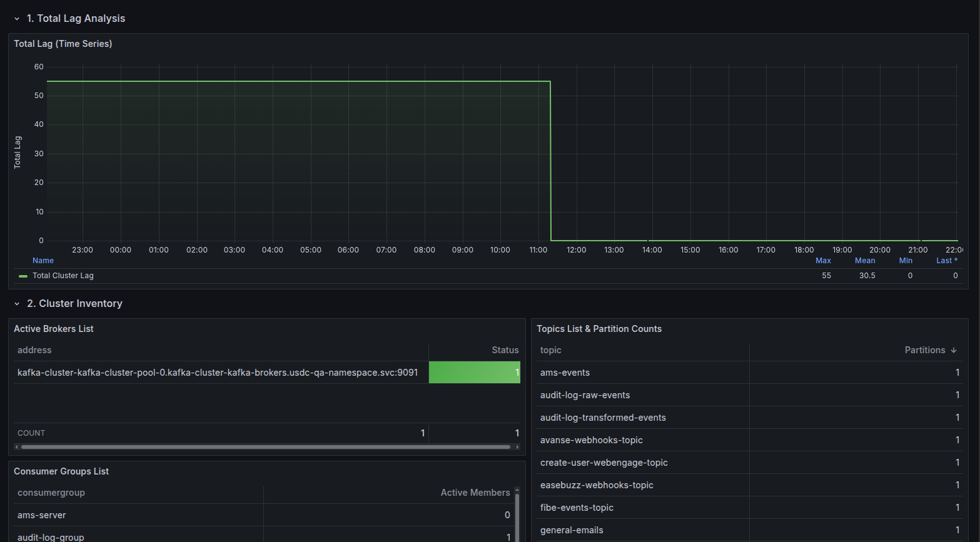Viewport: 980px width, 542px height.
Task: Click the left arrow of brokers horizontal scrollbar
Action: pos(17,447)
